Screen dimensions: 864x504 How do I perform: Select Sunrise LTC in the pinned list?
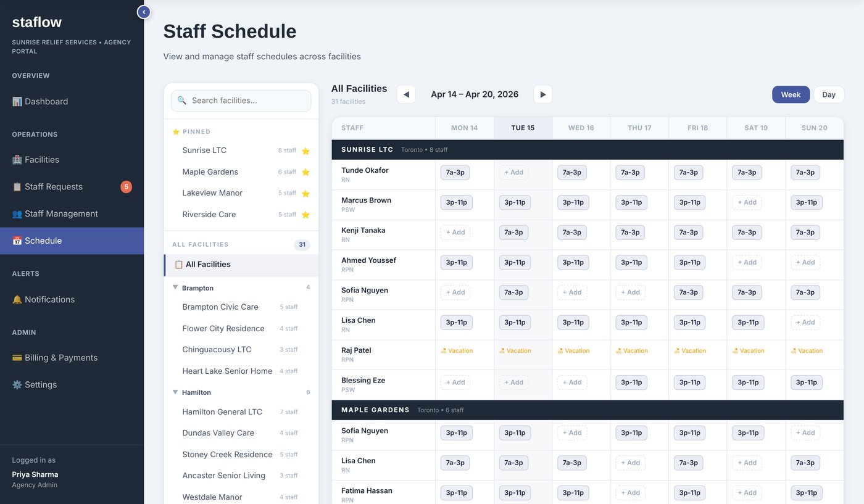click(x=241, y=151)
